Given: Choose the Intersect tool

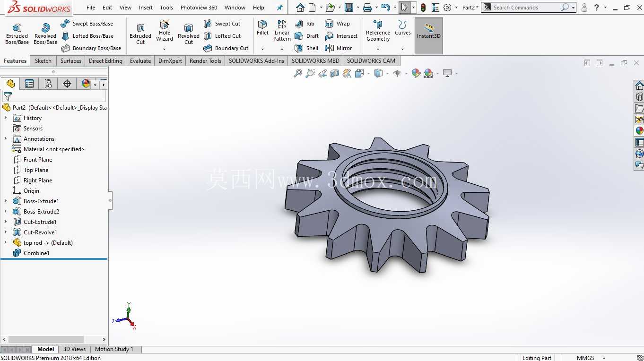Looking at the screenshot, I should click(x=341, y=36).
